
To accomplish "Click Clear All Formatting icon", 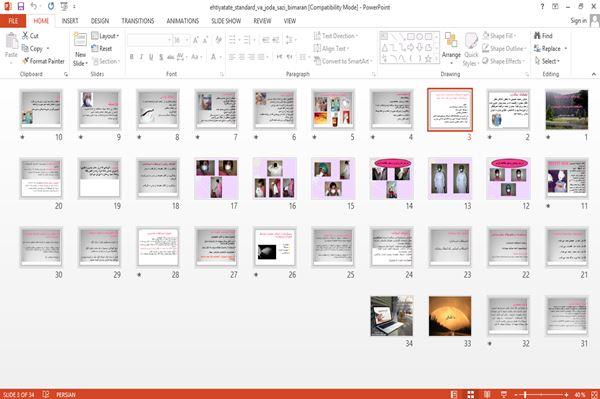I will click(218, 40).
